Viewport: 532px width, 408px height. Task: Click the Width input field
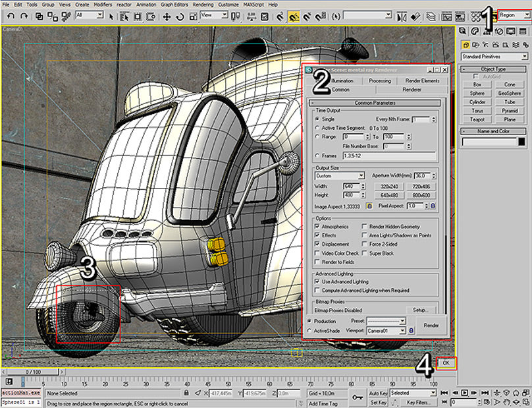(x=350, y=185)
